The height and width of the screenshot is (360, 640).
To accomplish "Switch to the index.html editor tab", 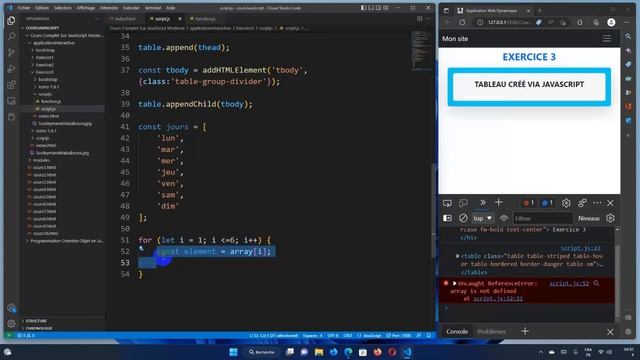I will (x=125, y=19).
